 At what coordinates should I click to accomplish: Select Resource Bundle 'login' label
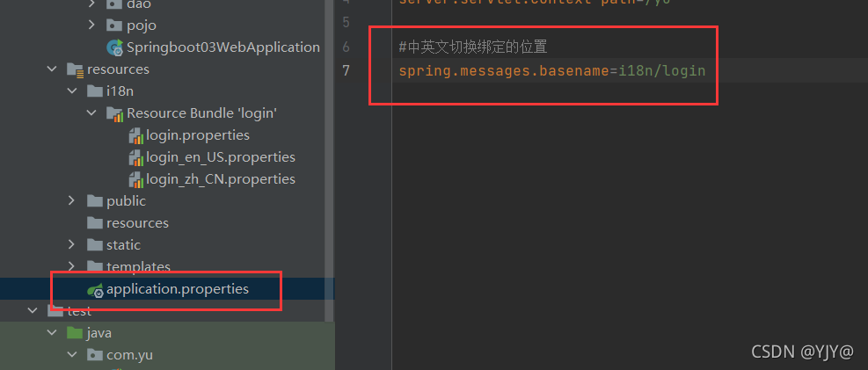pyautogui.click(x=201, y=113)
